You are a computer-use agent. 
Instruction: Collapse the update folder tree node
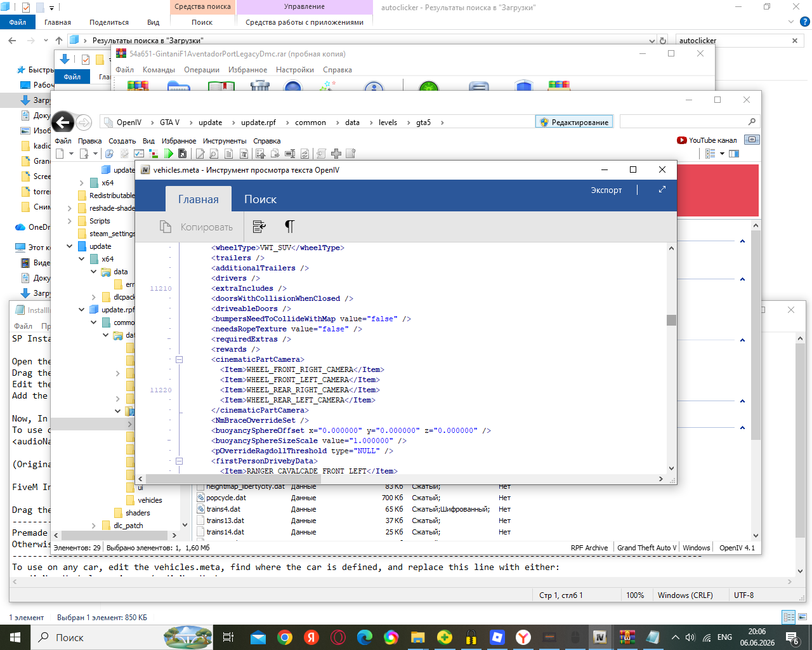[69, 246]
